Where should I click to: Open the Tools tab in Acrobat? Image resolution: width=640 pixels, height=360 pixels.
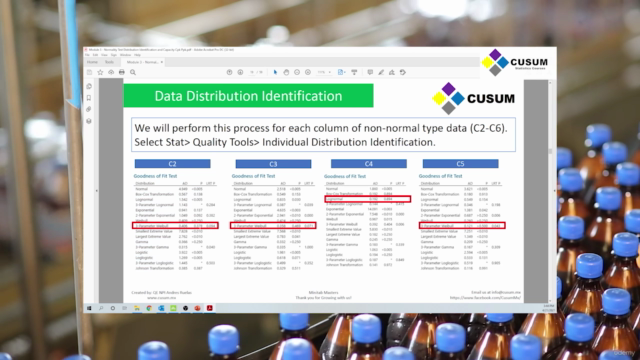[x=109, y=62]
